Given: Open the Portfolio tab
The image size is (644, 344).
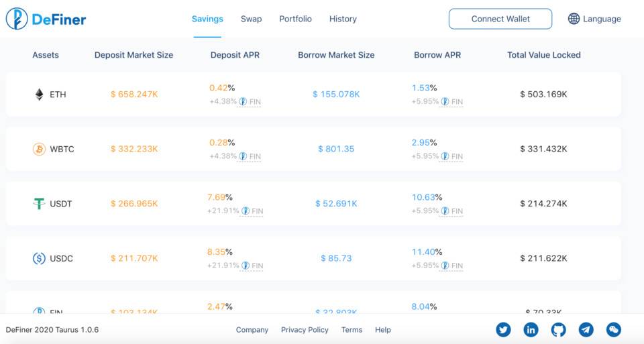Looking at the screenshot, I should click(295, 19).
